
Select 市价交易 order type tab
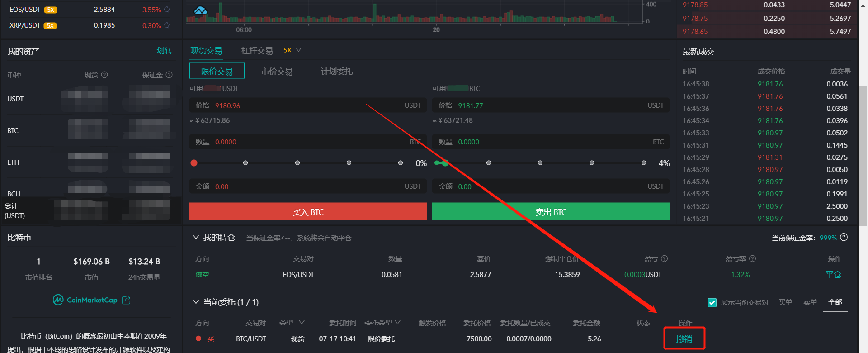pos(277,71)
